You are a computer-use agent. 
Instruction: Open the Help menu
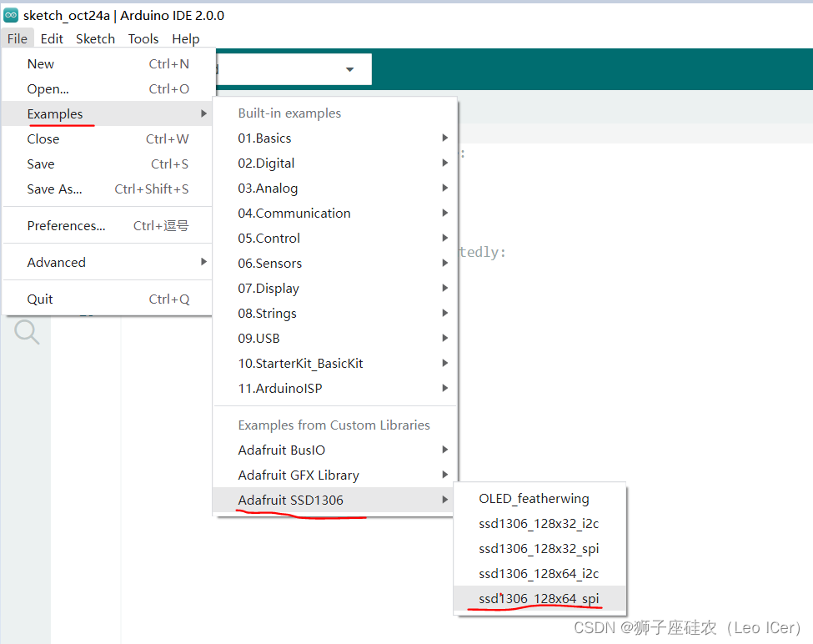point(186,39)
